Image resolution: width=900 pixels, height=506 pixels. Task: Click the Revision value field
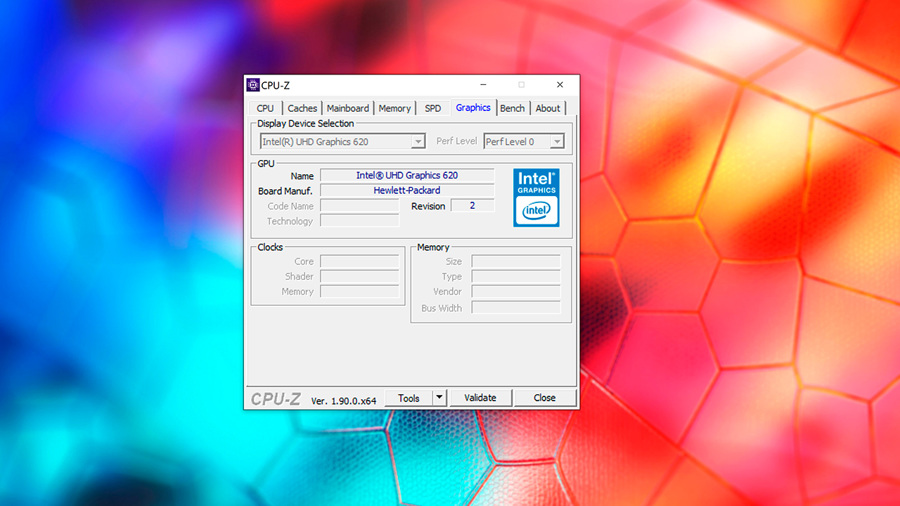[472, 205]
